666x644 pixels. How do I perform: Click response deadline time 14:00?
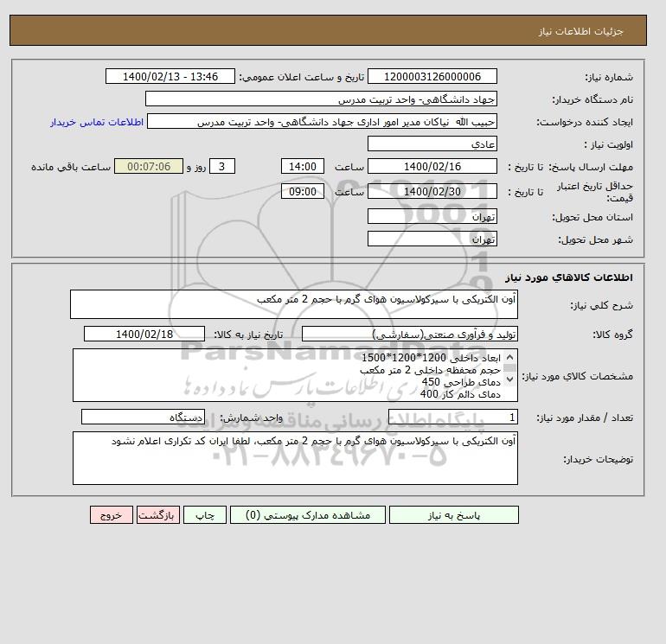tap(303, 167)
